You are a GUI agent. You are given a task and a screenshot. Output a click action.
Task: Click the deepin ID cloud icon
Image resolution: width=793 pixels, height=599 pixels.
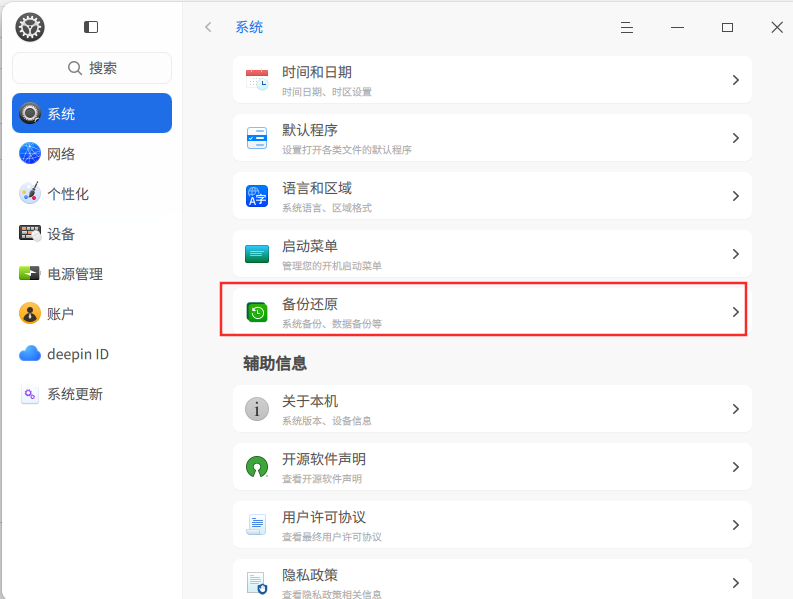pyautogui.click(x=30, y=353)
